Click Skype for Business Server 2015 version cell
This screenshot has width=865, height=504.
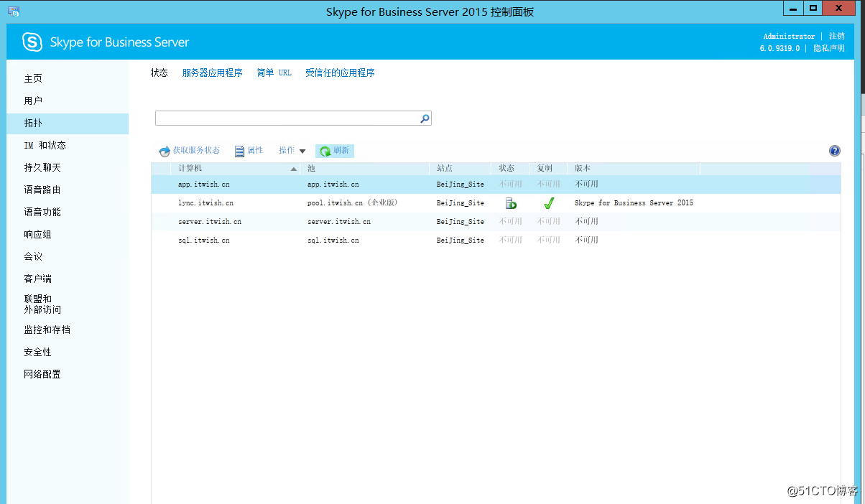[x=634, y=203]
